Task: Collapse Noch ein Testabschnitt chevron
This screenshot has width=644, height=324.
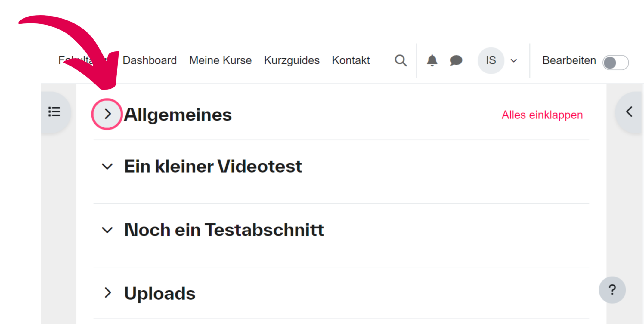Action: coord(107,230)
